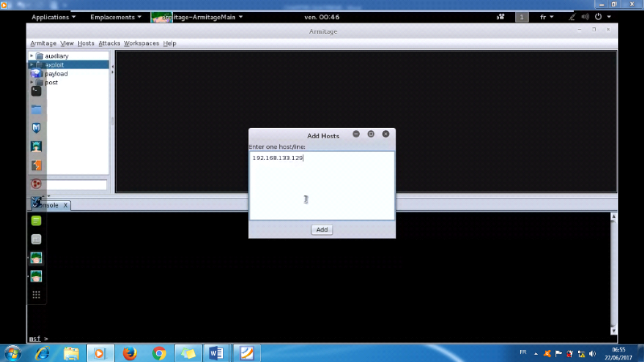
Task: Select the payload tree item
Action: pos(56,74)
